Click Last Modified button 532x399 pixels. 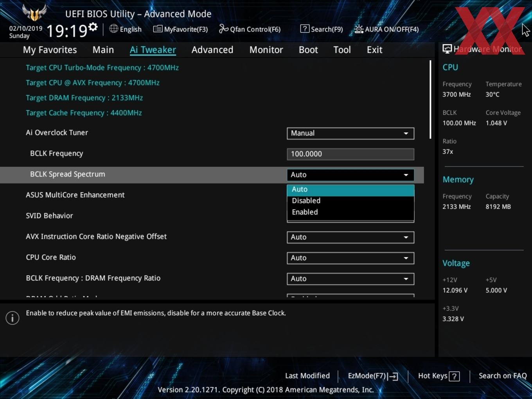pos(307,376)
